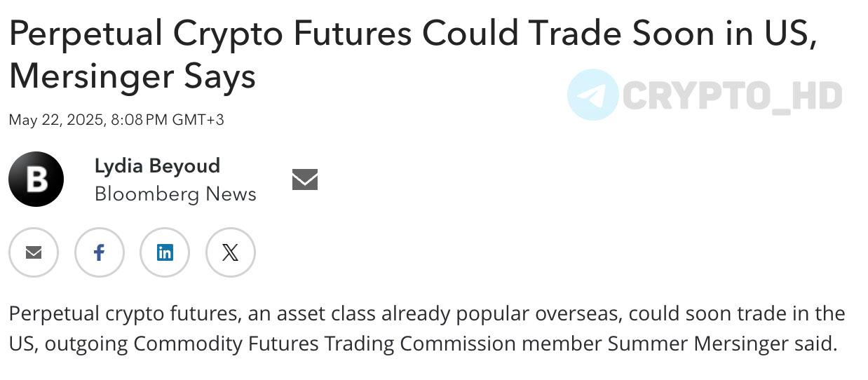Screen dimensions: 868x380
Task: Click 'Mersinger Says' in the headline's second line
Action: point(132,76)
